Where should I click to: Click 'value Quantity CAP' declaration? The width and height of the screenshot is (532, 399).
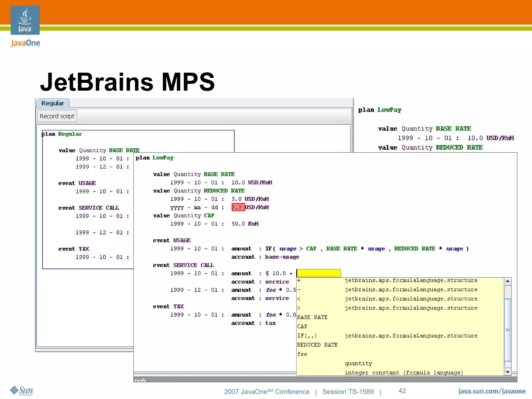click(184, 216)
